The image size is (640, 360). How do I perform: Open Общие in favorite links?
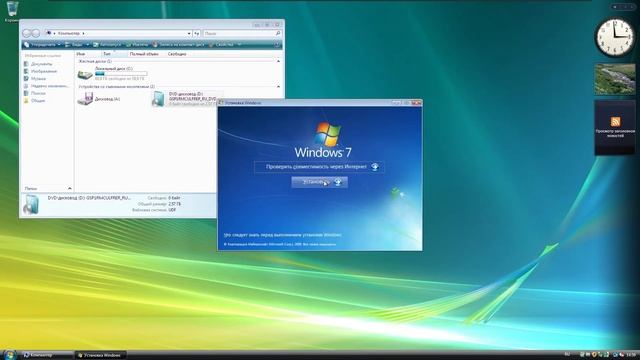point(34,101)
